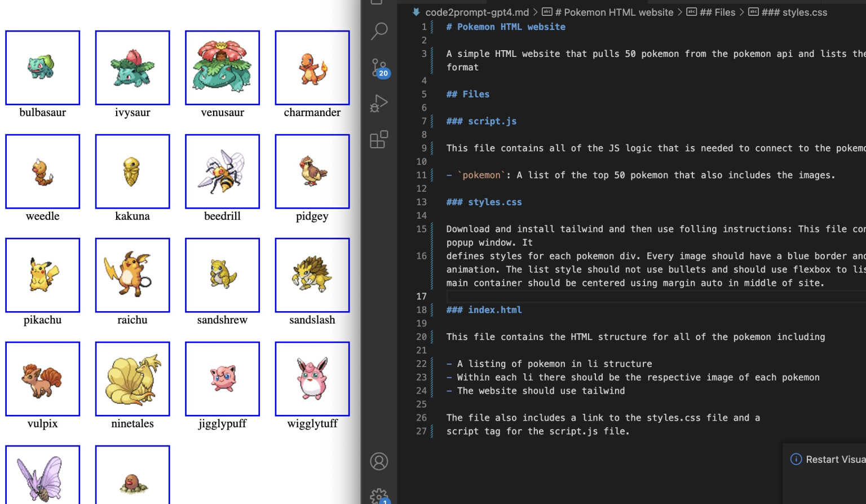
Task: Open the Accounts menu
Action: (378, 461)
